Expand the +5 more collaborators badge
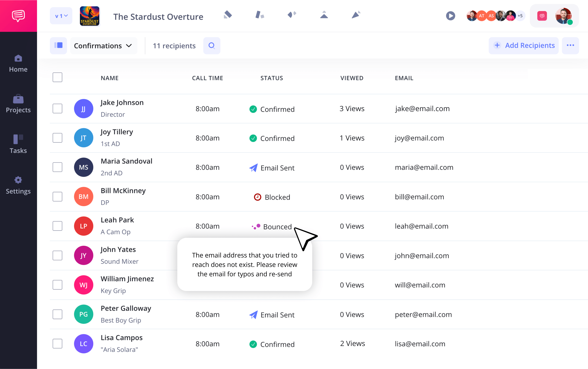 coord(520,16)
